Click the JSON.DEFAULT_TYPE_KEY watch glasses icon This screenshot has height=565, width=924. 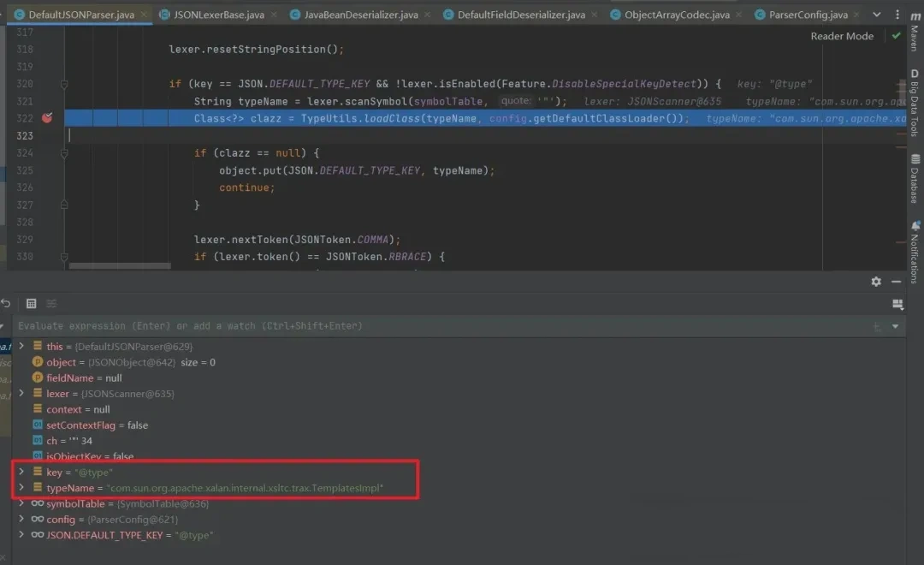38,535
